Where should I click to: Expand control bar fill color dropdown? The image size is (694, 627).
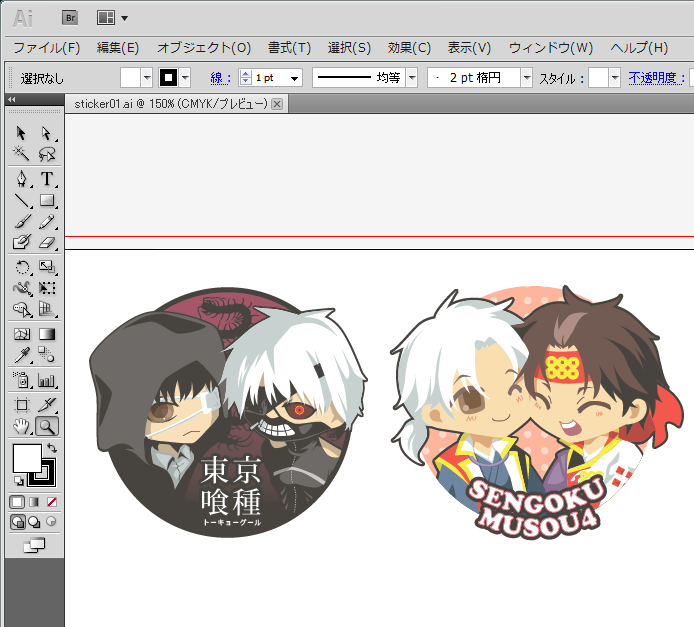147,78
